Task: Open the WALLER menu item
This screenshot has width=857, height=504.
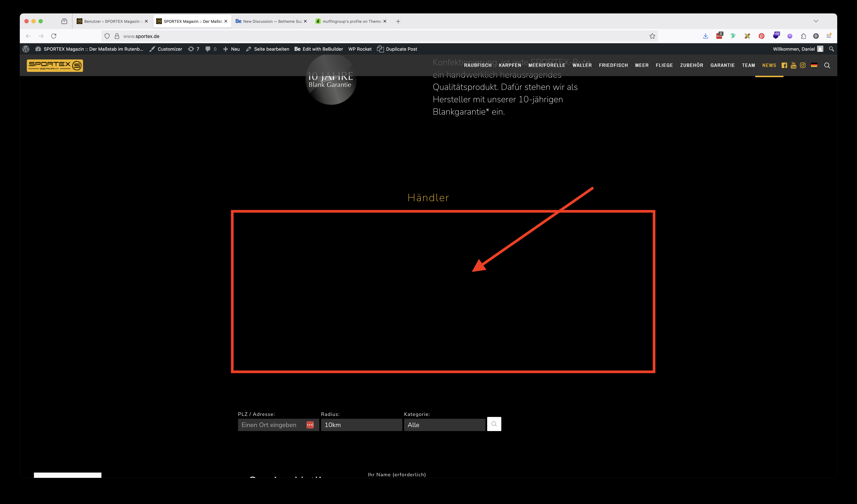Action: pyautogui.click(x=582, y=65)
